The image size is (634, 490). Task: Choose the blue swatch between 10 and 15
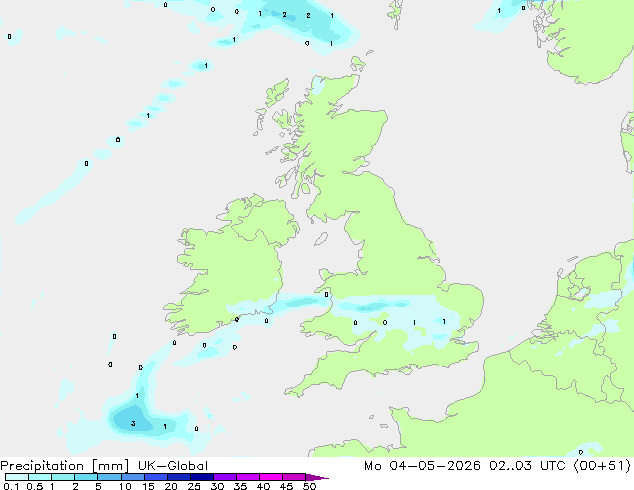click(133, 477)
